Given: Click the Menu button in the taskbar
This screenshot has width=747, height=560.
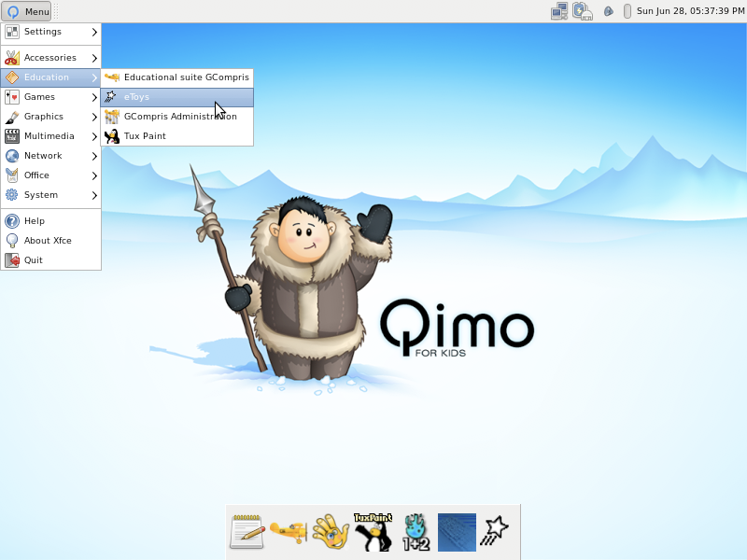Looking at the screenshot, I should (x=26, y=11).
